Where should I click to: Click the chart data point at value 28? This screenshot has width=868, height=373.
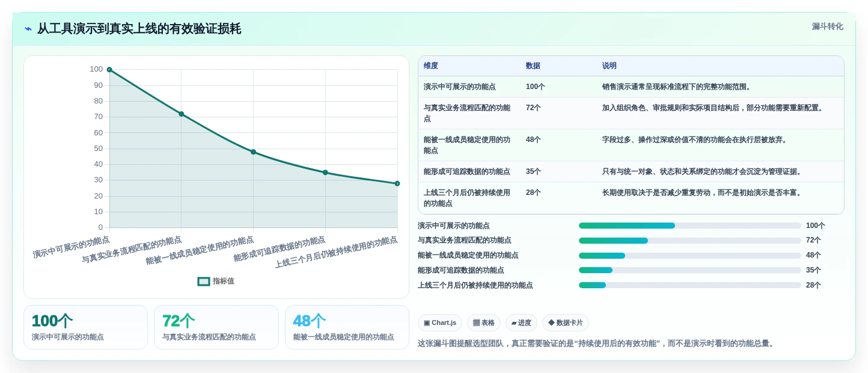point(397,183)
